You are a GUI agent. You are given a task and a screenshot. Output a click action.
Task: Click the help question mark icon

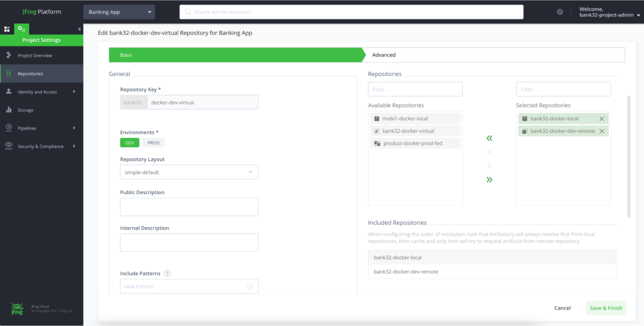click(x=560, y=12)
